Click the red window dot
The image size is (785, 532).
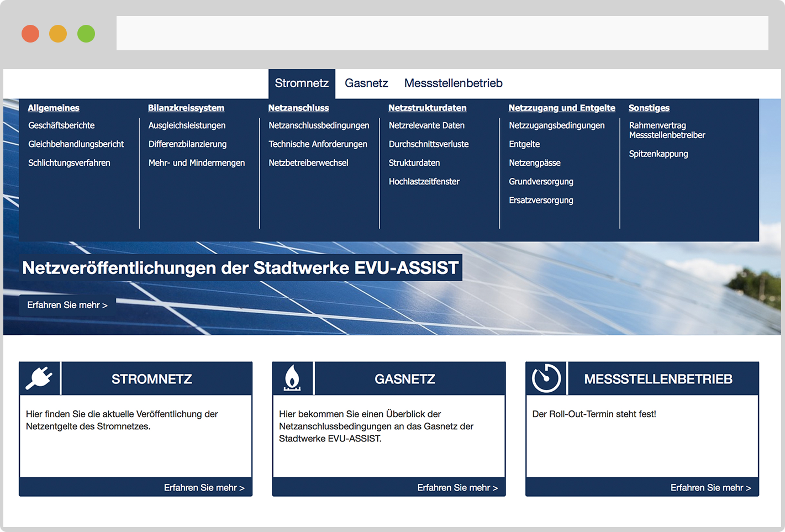point(30,34)
